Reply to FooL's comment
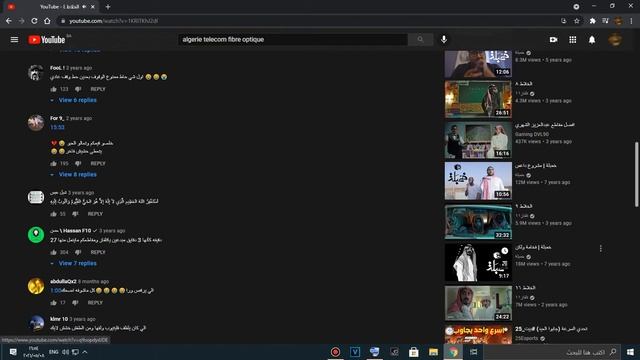 tap(98, 89)
